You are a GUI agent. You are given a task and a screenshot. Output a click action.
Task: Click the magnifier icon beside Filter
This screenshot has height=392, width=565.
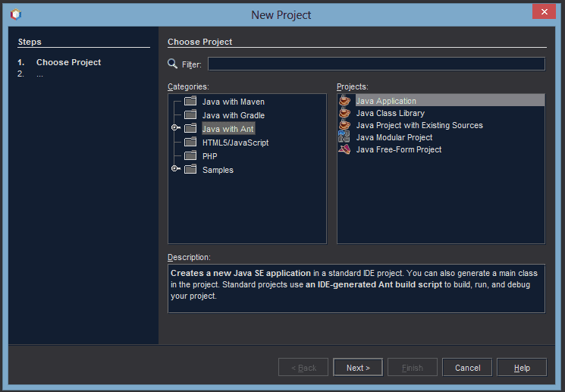coord(173,64)
